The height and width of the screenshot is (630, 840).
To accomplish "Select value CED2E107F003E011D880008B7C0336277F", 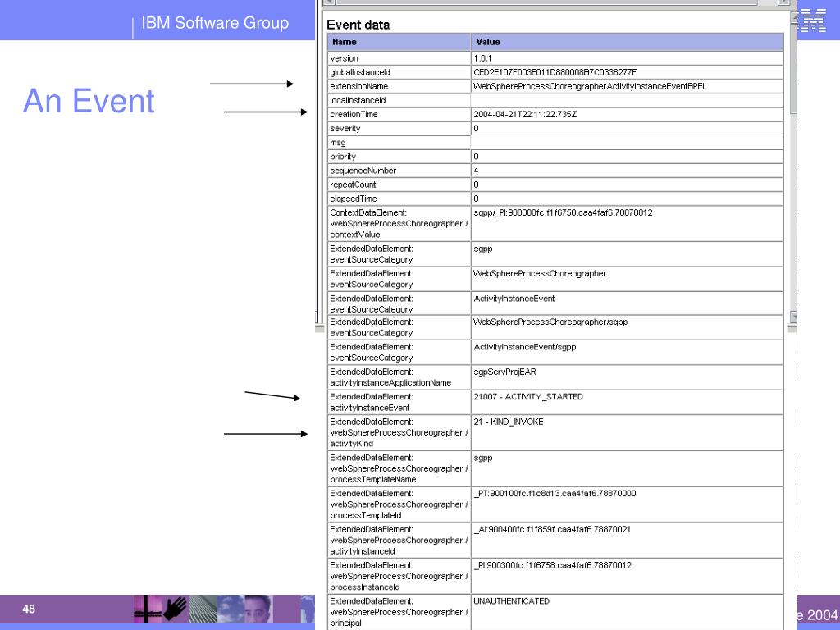I will point(555,72).
